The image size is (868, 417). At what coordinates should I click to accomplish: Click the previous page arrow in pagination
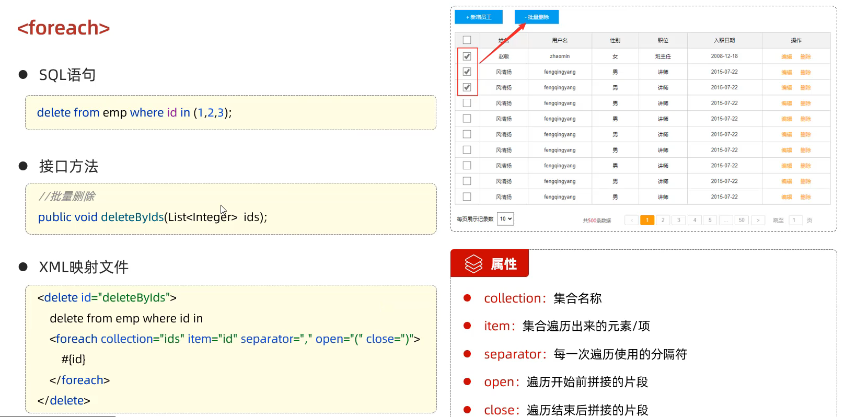point(631,220)
